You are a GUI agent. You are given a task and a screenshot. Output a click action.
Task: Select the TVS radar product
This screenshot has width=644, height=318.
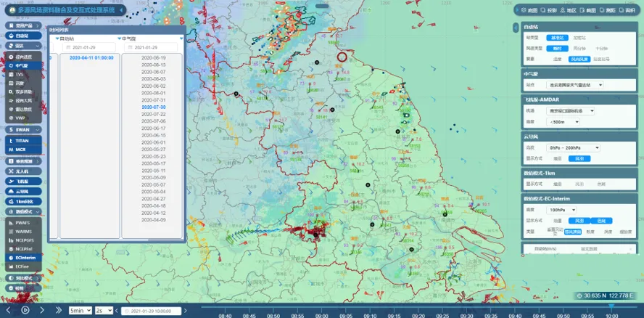[20, 74]
